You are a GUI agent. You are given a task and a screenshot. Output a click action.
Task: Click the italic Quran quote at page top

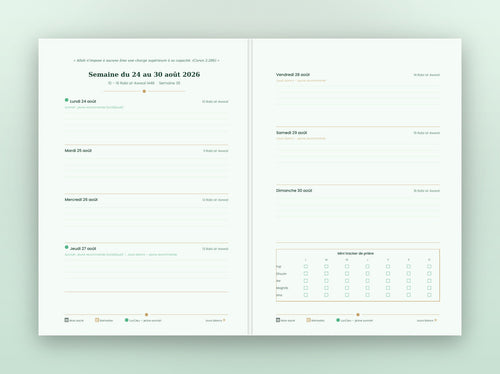point(146,60)
